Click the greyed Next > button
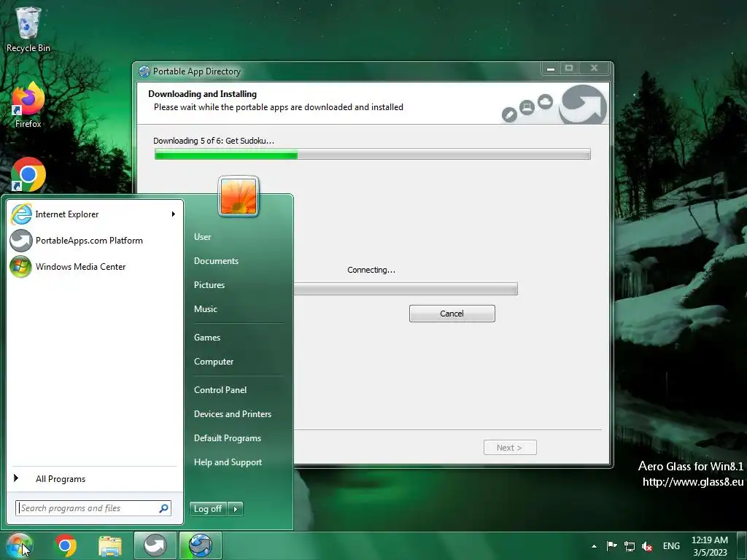 point(510,448)
